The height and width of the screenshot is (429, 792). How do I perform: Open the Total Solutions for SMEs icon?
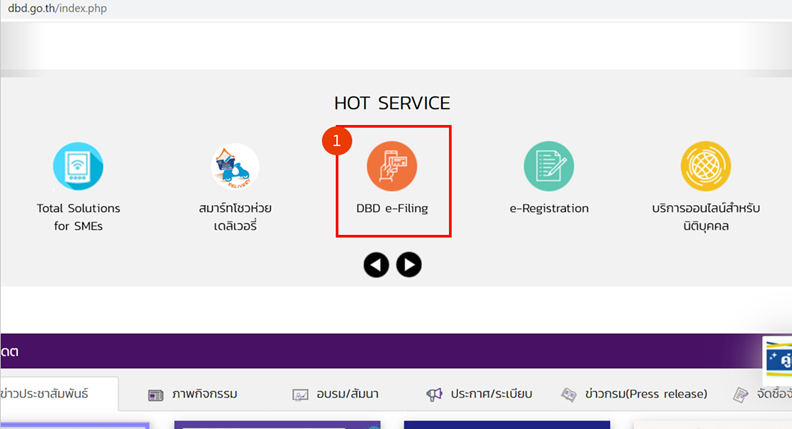tap(78, 166)
